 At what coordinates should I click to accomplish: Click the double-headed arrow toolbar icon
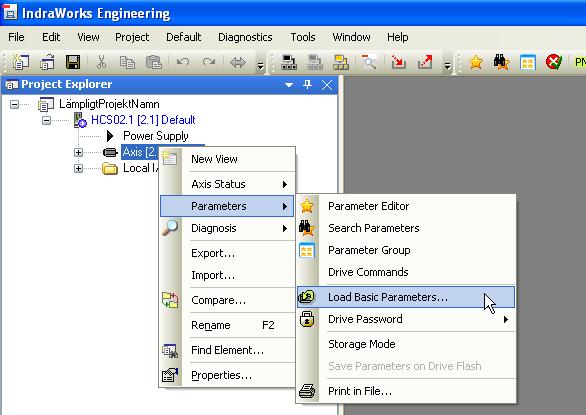[238, 62]
